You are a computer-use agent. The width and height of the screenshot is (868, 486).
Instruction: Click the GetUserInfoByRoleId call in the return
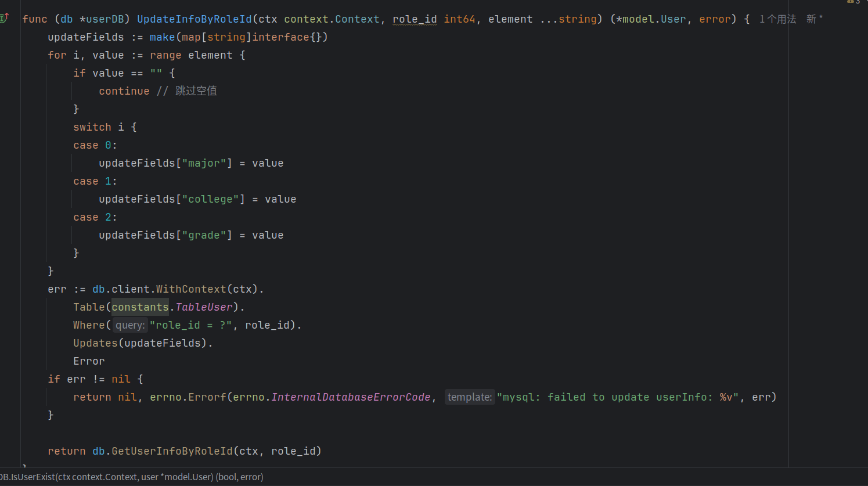[172, 451]
